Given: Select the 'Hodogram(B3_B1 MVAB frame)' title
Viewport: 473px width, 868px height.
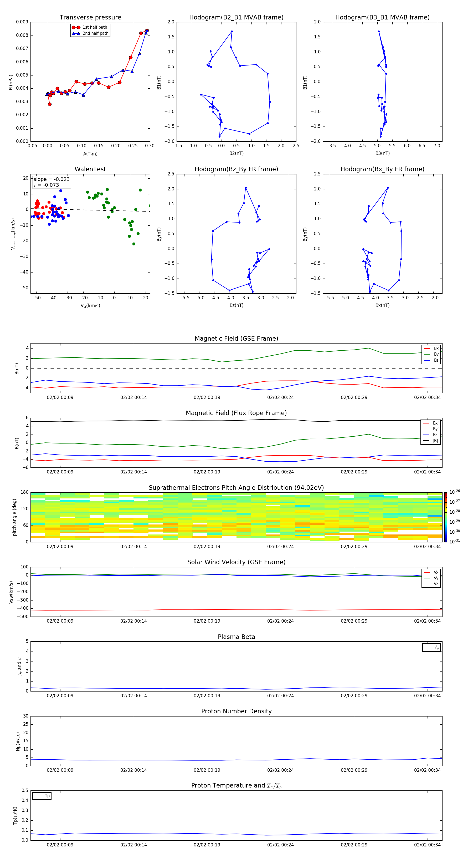Looking at the screenshot, I should point(382,18).
